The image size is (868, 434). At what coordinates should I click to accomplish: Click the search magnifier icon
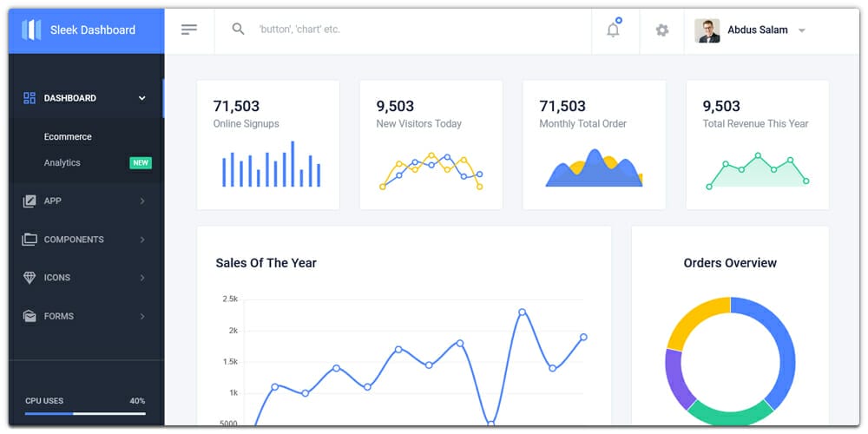[238, 30]
